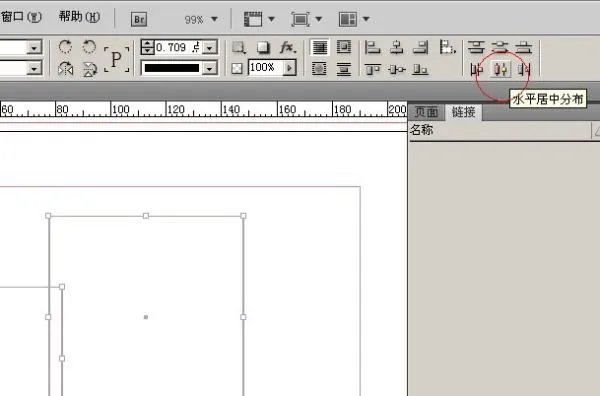Click the View Options filmstrip icon
The height and width of the screenshot is (396, 600).
(253, 19)
